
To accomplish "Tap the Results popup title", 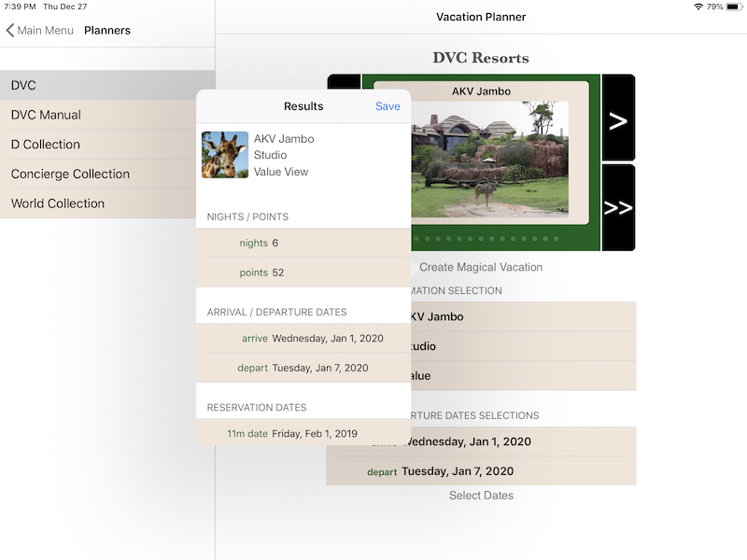I will coord(303,106).
